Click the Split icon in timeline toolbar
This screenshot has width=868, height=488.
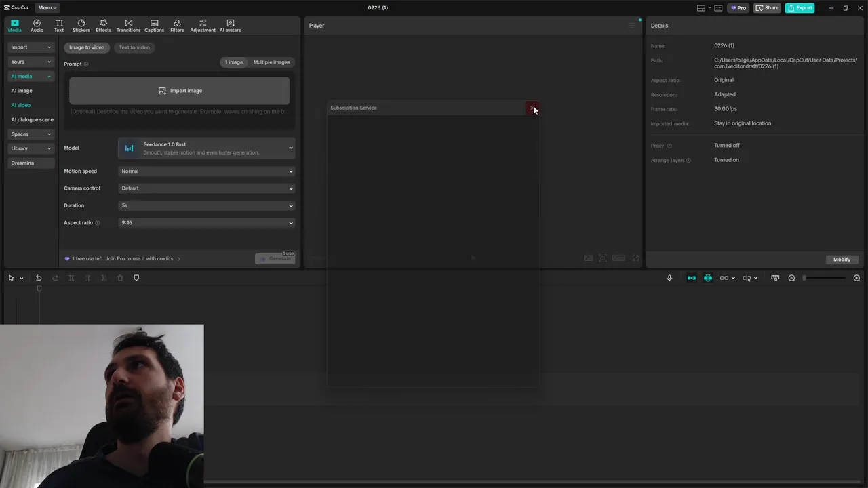click(71, 278)
